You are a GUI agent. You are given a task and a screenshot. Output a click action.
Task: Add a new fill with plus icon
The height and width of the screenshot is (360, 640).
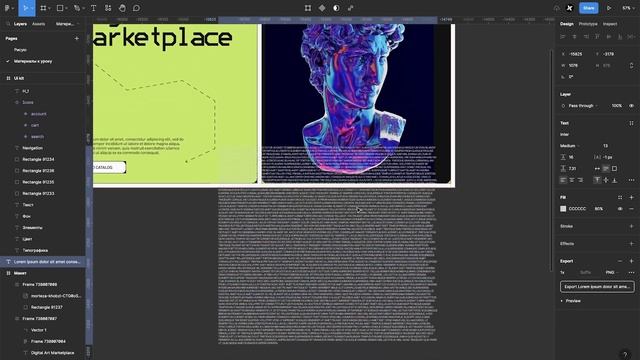tap(631, 197)
